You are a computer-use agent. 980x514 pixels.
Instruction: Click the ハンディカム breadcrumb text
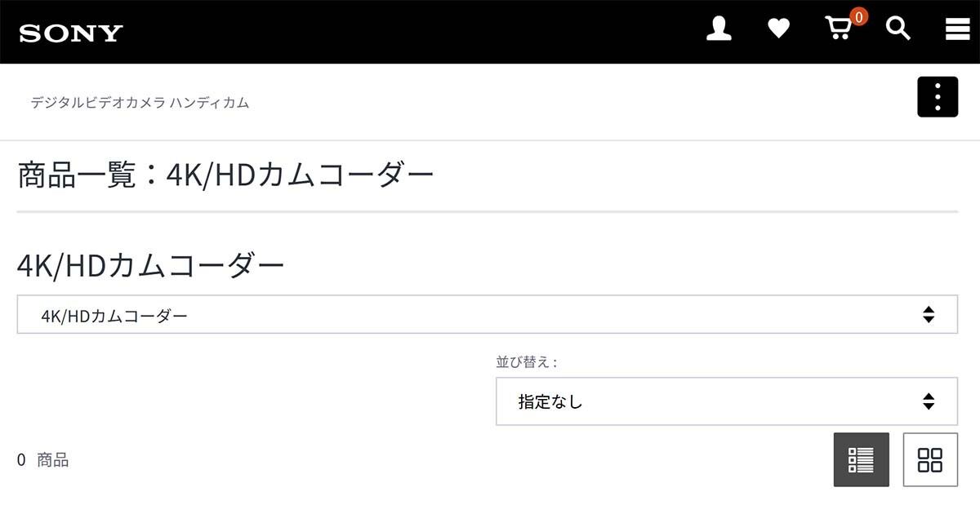pos(210,103)
